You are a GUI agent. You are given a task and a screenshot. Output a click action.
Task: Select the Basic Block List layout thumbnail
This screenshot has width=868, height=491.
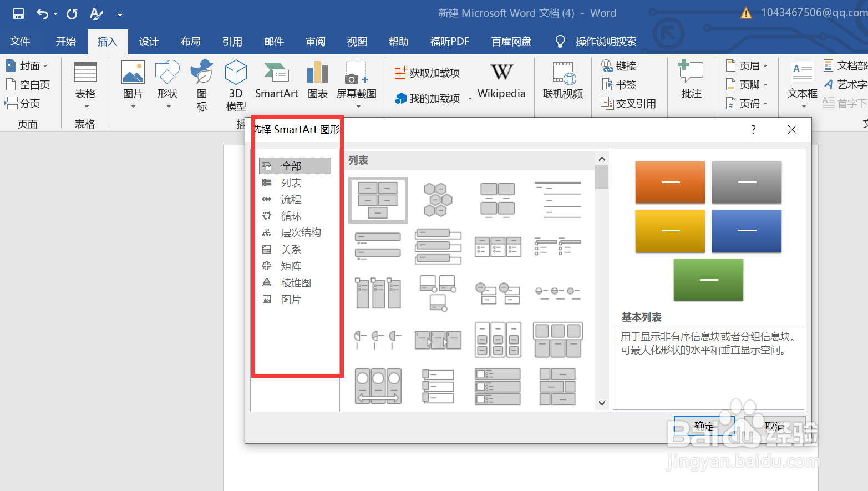tap(378, 200)
